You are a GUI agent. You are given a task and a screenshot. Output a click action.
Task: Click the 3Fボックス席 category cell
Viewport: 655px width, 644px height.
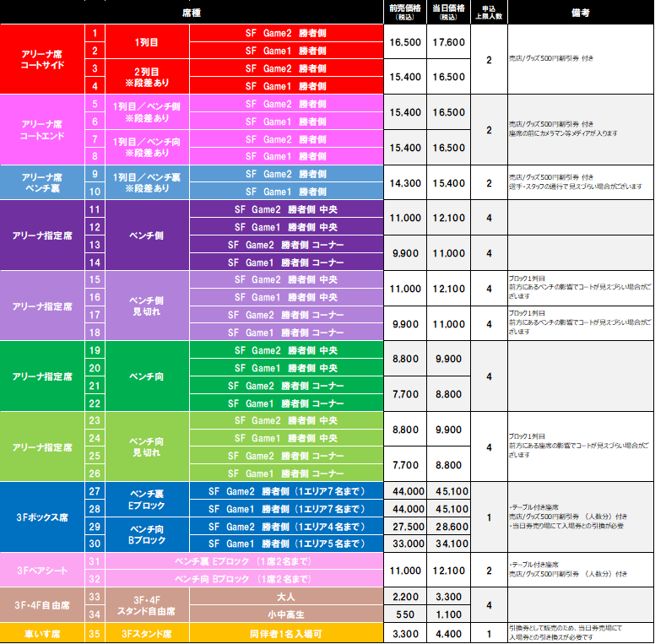(x=42, y=517)
